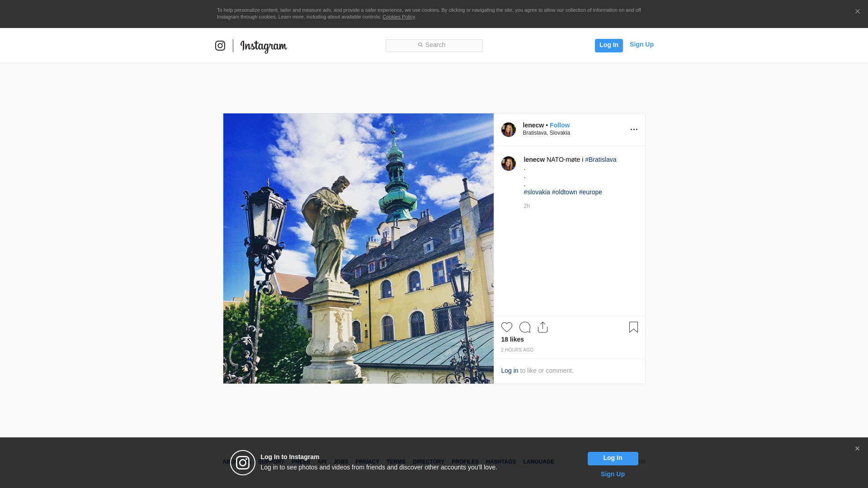Screen dimensions: 868x488
Task: Click the 2 HOURS AGO timestamp
Action: click(x=517, y=350)
